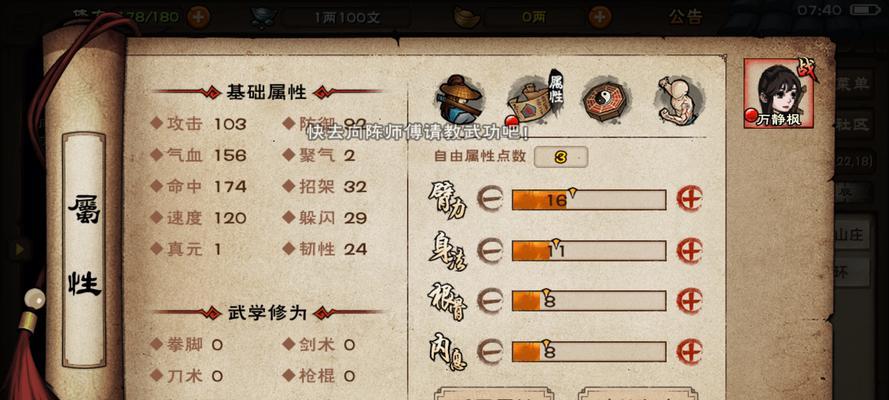This screenshot has width=889, height=400.
Task: Remove a point from 身法
Action: click(x=490, y=250)
